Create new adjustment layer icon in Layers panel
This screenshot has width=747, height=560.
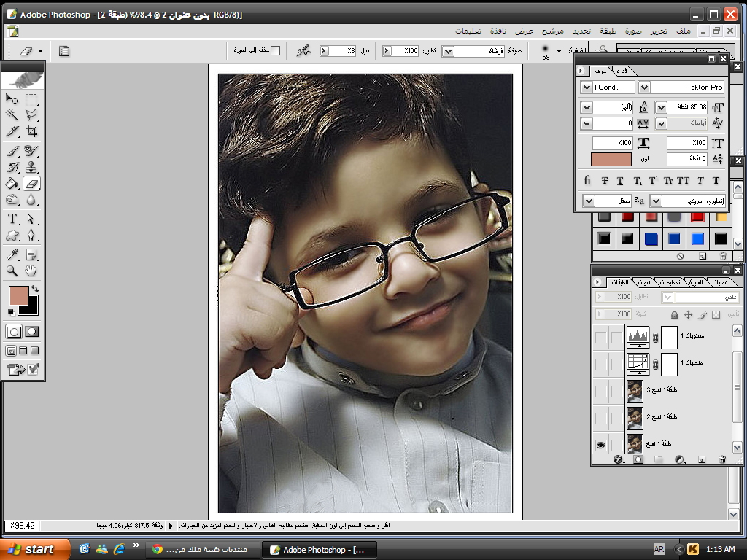pos(680,459)
